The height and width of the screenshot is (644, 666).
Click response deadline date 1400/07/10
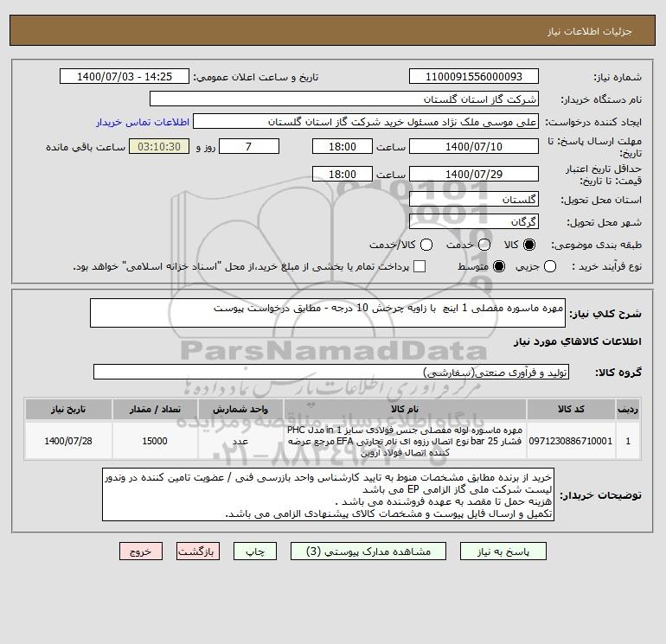click(474, 146)
